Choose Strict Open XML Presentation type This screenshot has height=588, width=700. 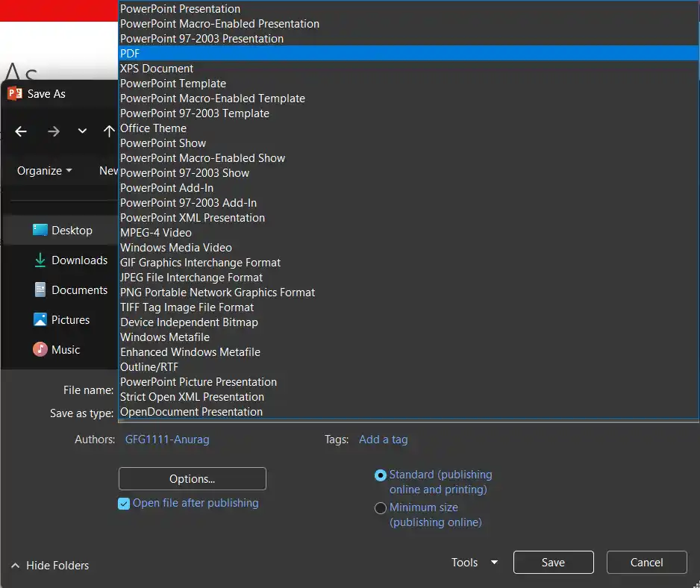point(408,397)
